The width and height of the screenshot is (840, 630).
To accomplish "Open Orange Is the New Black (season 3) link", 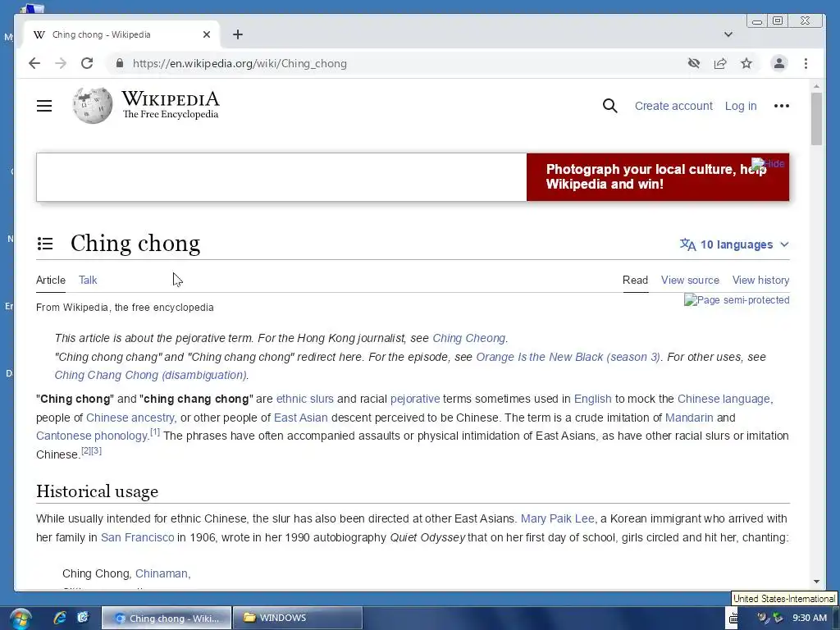I will click(568, 357).
